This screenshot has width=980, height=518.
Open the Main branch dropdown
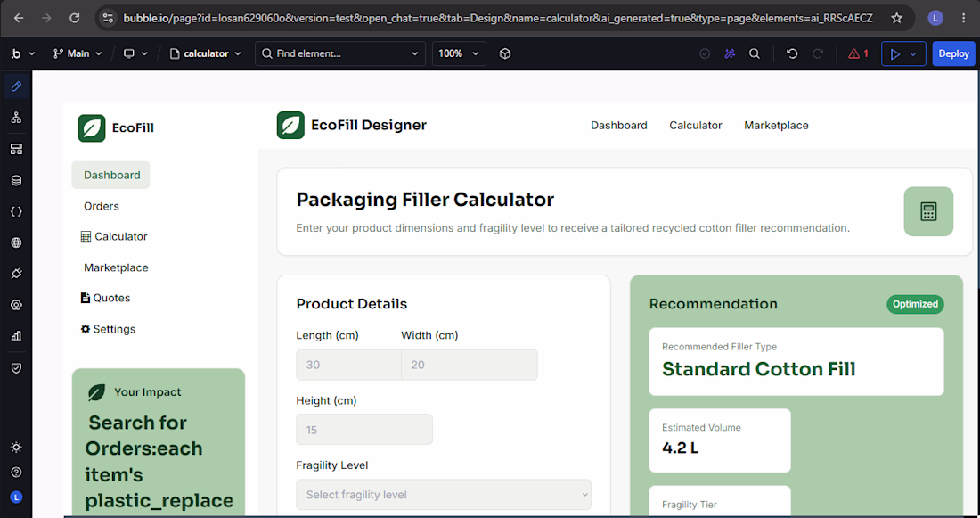tap(78, 53)
